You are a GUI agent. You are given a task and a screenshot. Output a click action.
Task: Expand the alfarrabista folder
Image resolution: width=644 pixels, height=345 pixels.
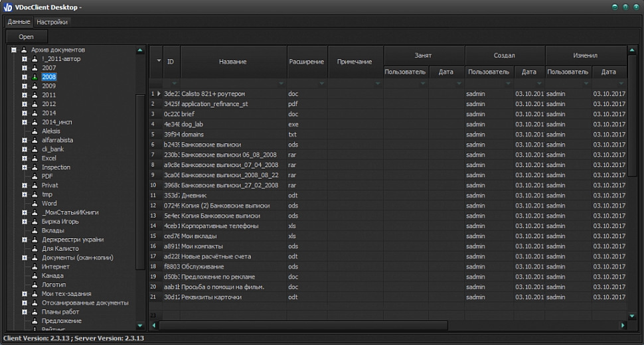[x=24, y=140]
